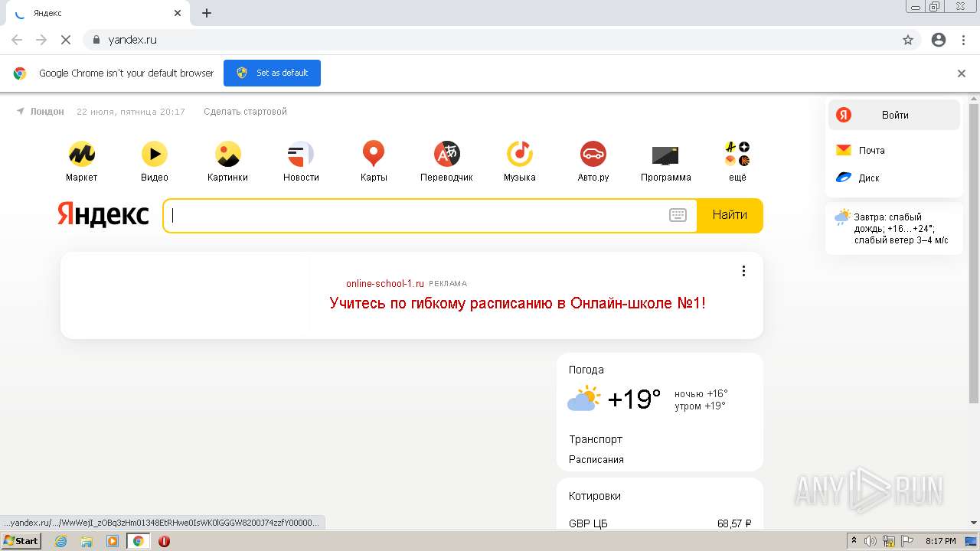Image resolution: width=980 pixels, height=551 pixels.
Task: Click Set as default button
Action: (272, 73)
